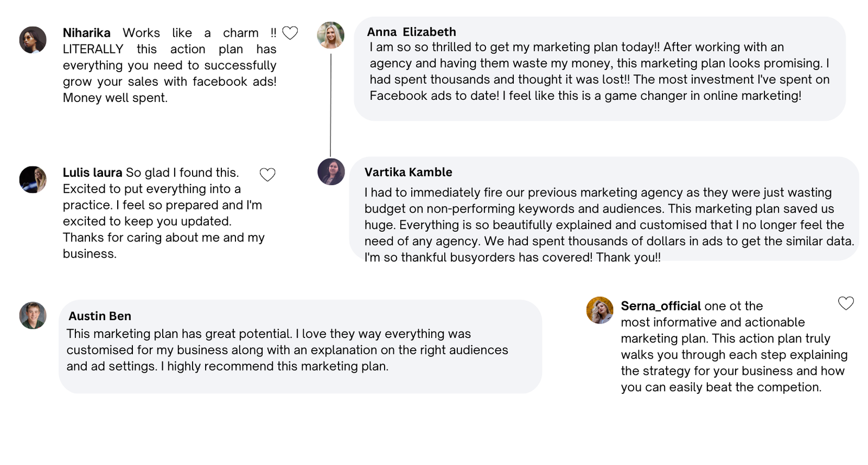Select the Anna Elizabeth name link

[x=411, y=32]
